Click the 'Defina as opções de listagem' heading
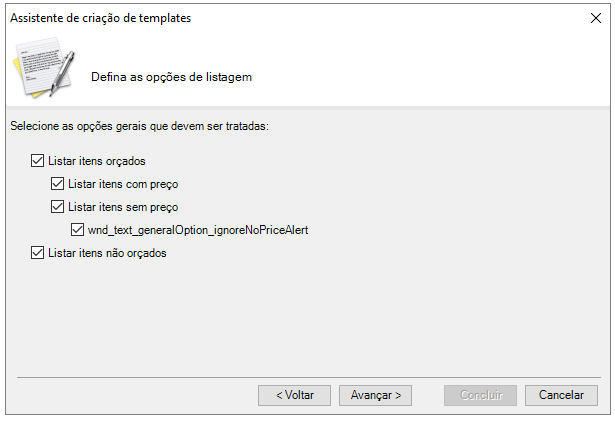 (171, 77)
